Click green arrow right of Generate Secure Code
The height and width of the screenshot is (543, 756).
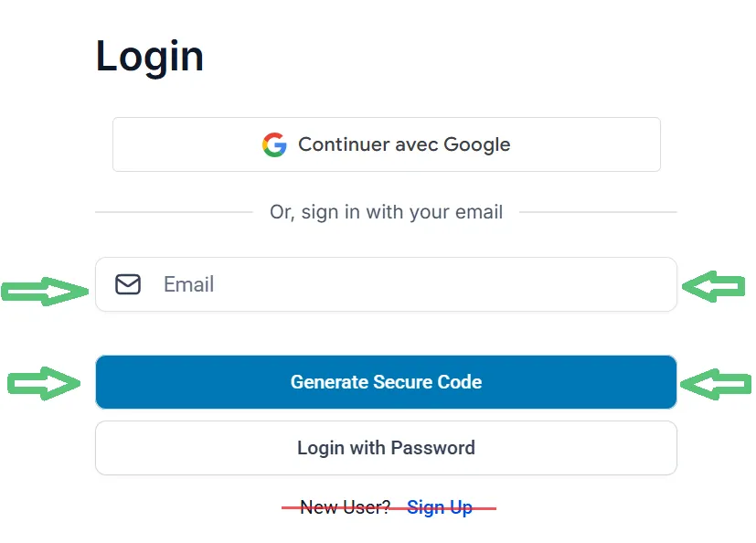coord(716,384)
